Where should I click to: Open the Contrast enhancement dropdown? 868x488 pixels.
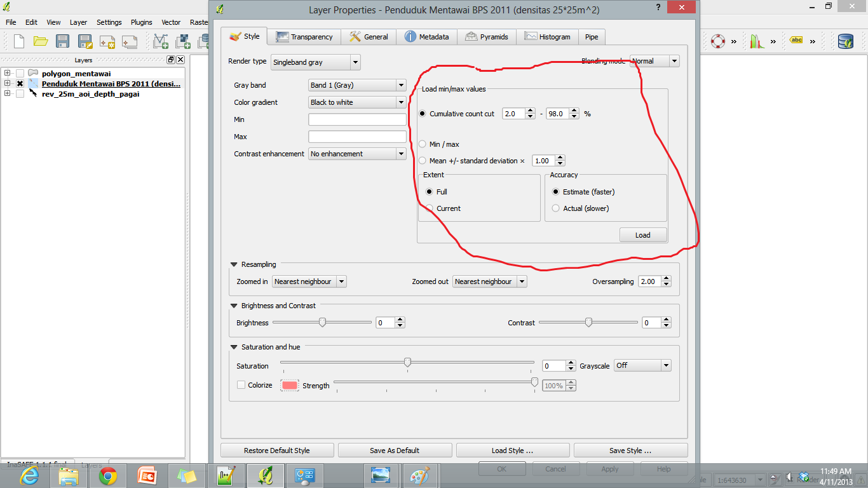click(356, 154)
